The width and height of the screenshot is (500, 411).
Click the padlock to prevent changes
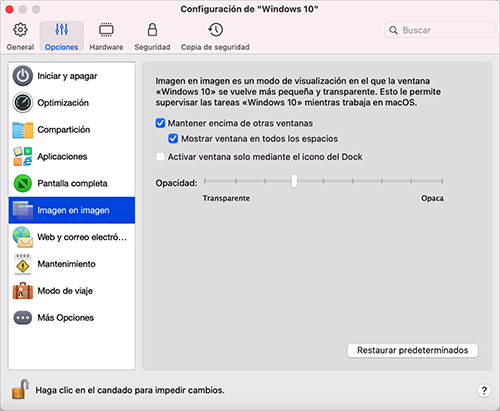20,389
